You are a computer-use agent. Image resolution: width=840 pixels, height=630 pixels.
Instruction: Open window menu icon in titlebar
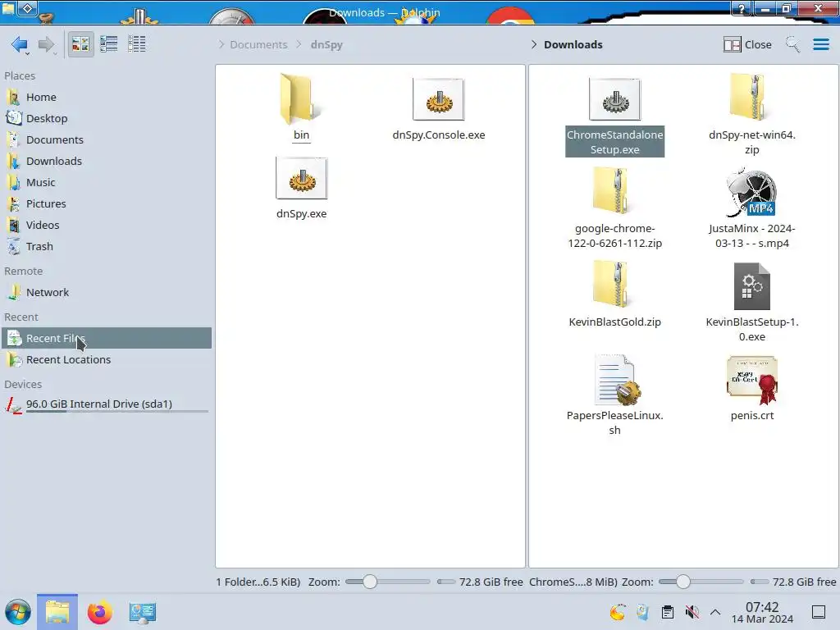point(8,8)
